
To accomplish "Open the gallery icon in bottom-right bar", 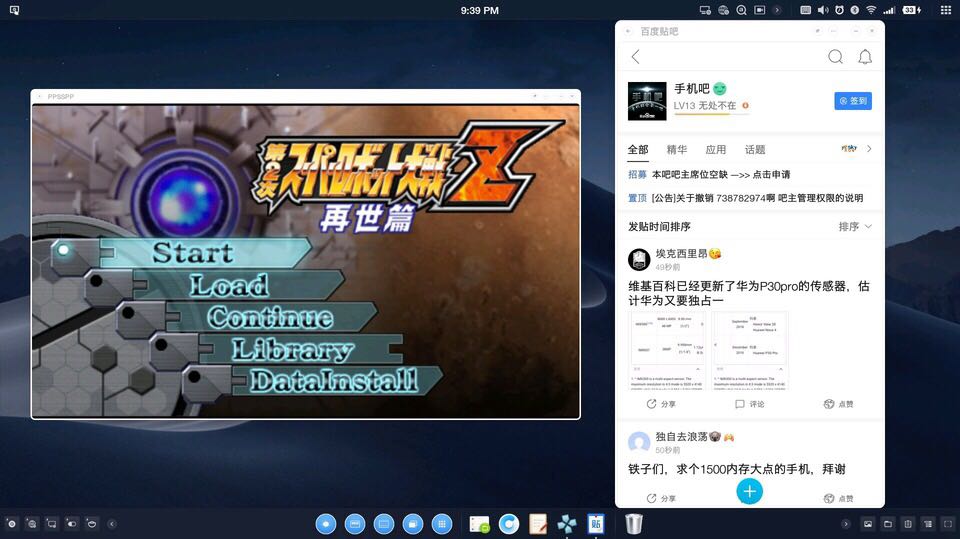I will pyautogui.click(x=868, y=524).
